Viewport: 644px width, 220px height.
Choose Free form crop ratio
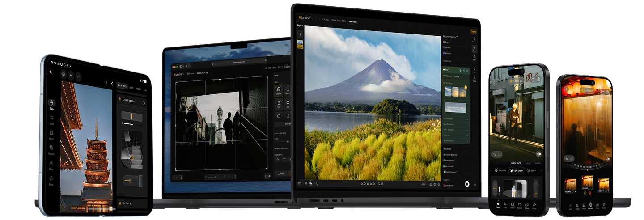[x=288, y=90]
